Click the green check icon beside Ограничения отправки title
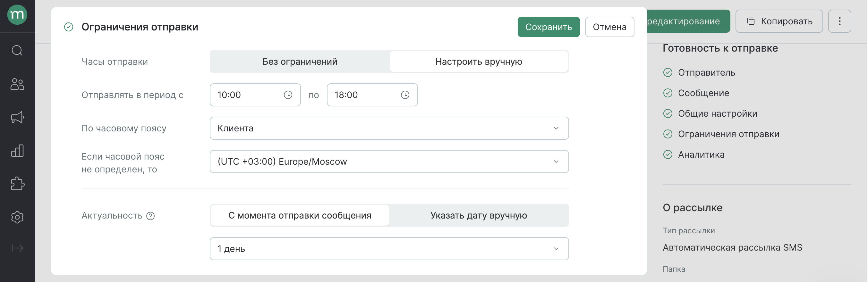 coord(69,27)
